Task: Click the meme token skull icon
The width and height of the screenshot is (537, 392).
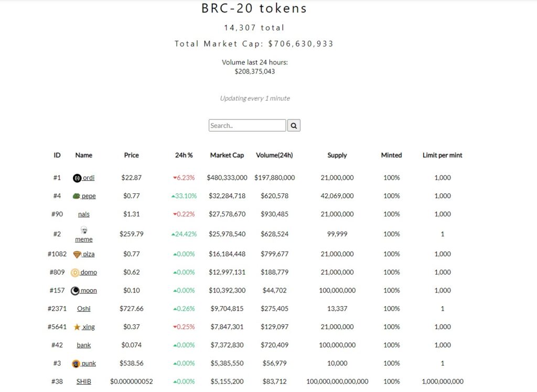Action: pos(84,230)
